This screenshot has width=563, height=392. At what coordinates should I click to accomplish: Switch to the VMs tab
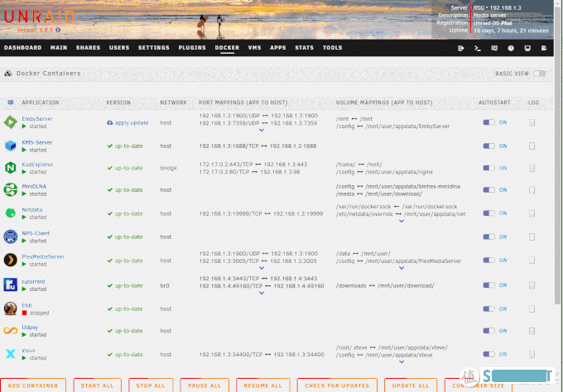click(x=254, y=48)
